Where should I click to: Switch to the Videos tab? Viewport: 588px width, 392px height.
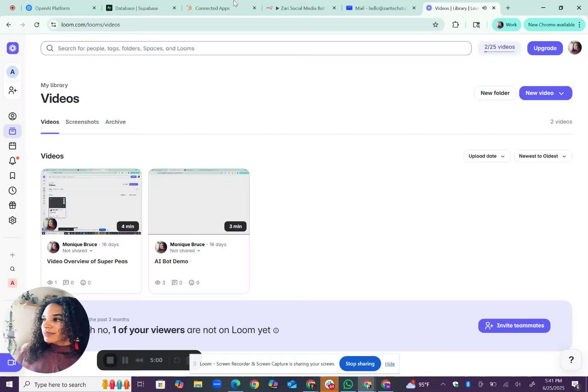coord(50,122)
